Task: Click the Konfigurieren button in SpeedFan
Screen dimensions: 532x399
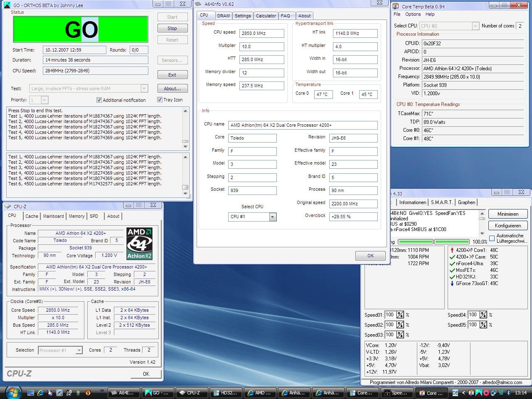Action: click(x=507, y=225)
